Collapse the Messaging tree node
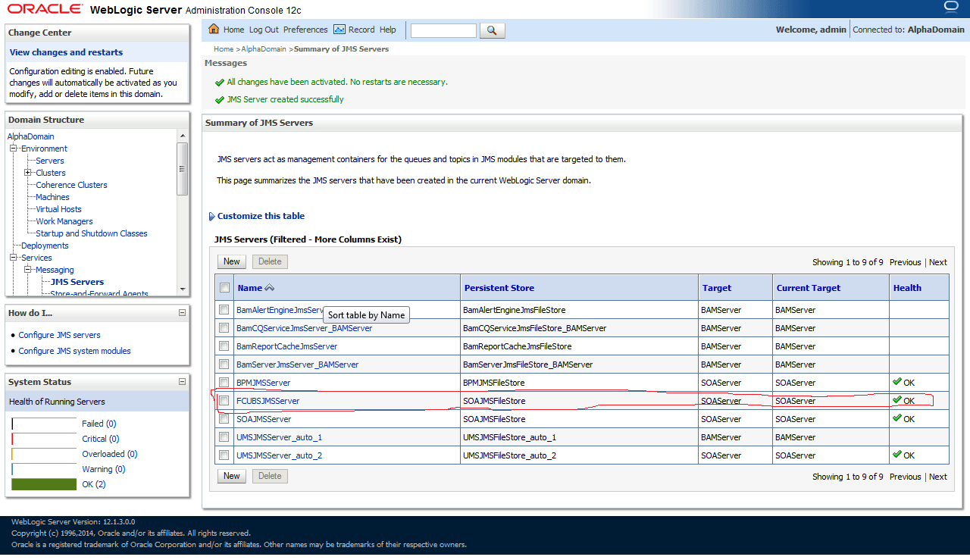The width and height of the screenshot is (970, 560). click(x=28, y=270)
